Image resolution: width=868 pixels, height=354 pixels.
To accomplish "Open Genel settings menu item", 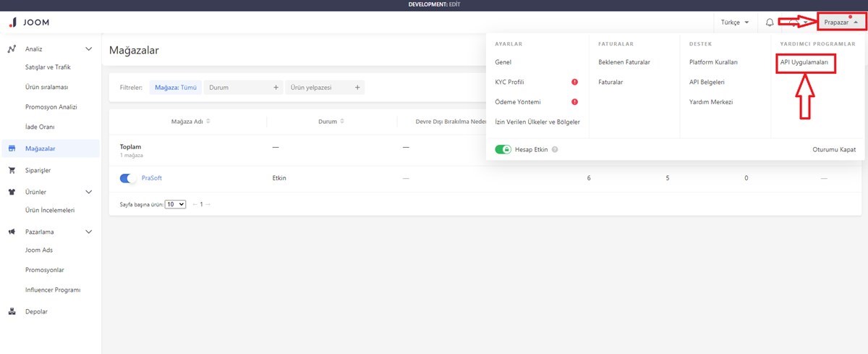I will coord(503,62).
